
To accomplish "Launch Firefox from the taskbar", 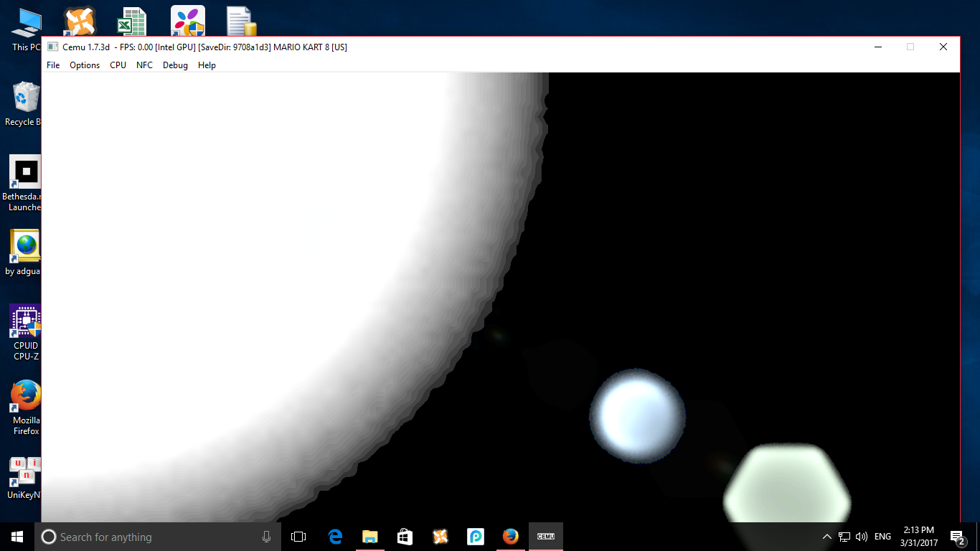I will point(511,537).
